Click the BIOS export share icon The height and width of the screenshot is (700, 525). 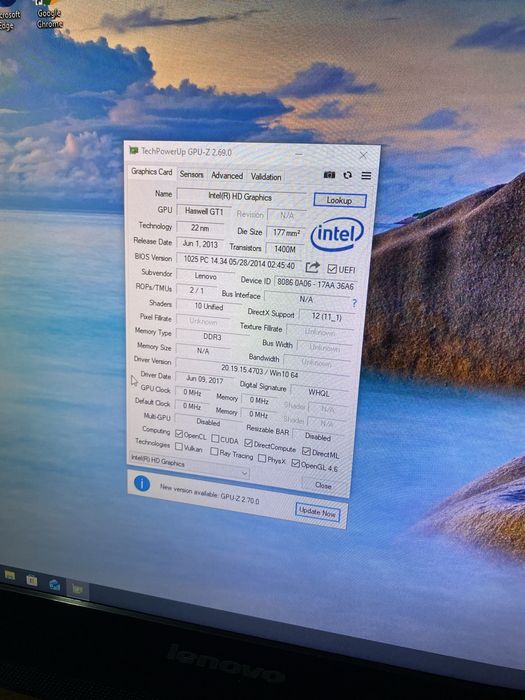pos(312,267)
